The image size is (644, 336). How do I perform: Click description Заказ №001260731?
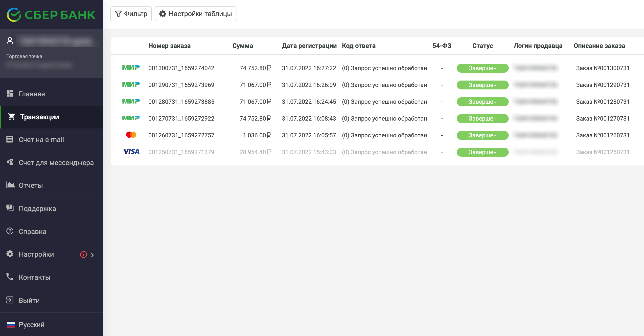[602, 135]
